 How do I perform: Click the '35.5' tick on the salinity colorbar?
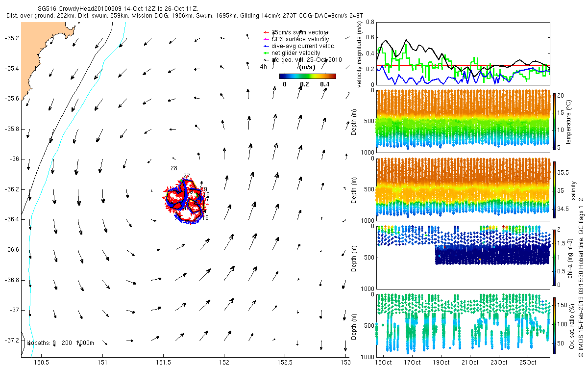pos(563,173)
